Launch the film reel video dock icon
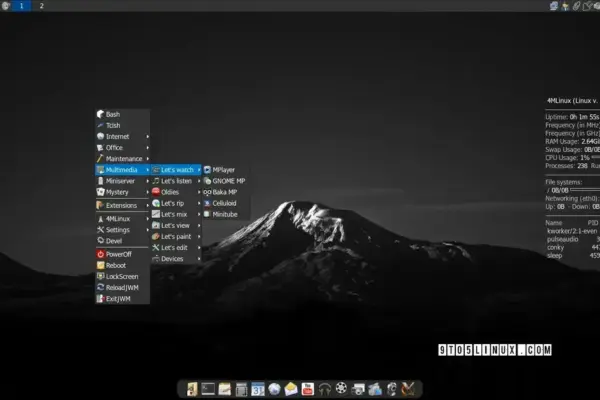This screenshot has width=600, height=400. [x=341, y=389]
